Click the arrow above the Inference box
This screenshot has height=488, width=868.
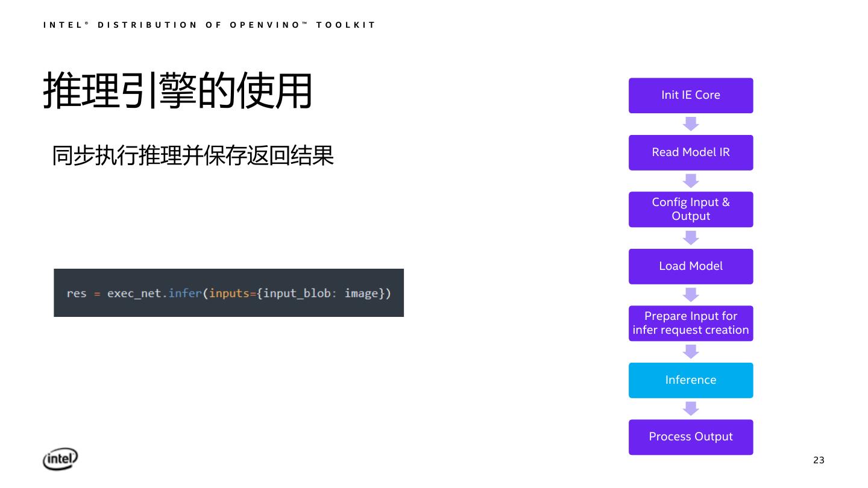pos(691,352)
